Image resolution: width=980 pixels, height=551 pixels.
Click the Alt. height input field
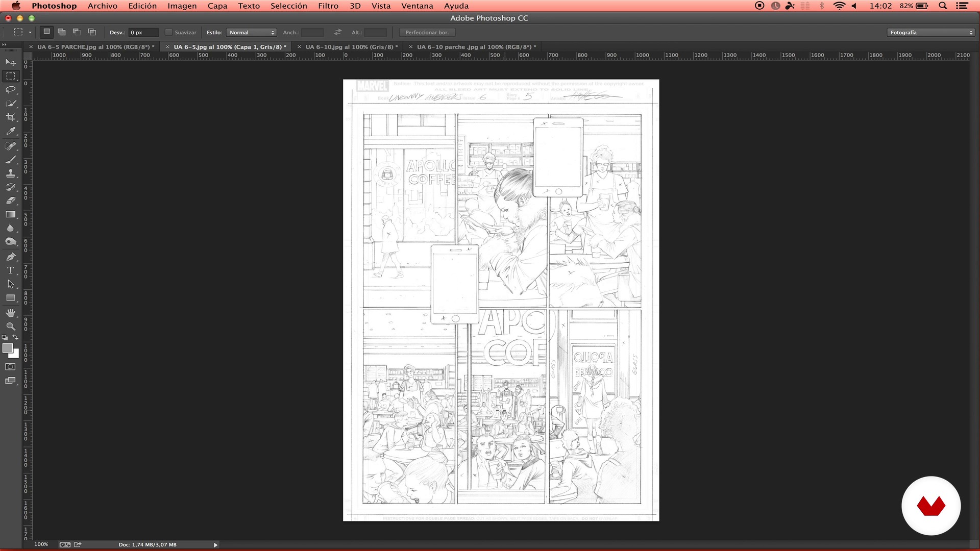[x=376, y=32]
